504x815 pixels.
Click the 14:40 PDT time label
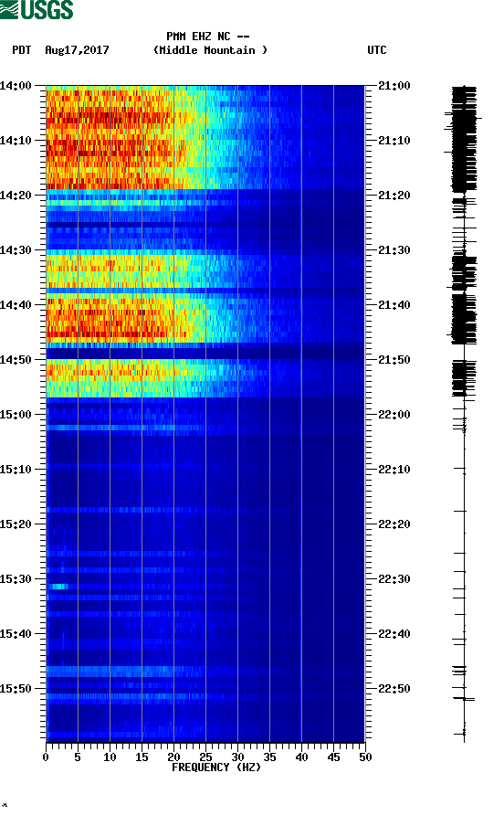(x=16, y=305)
